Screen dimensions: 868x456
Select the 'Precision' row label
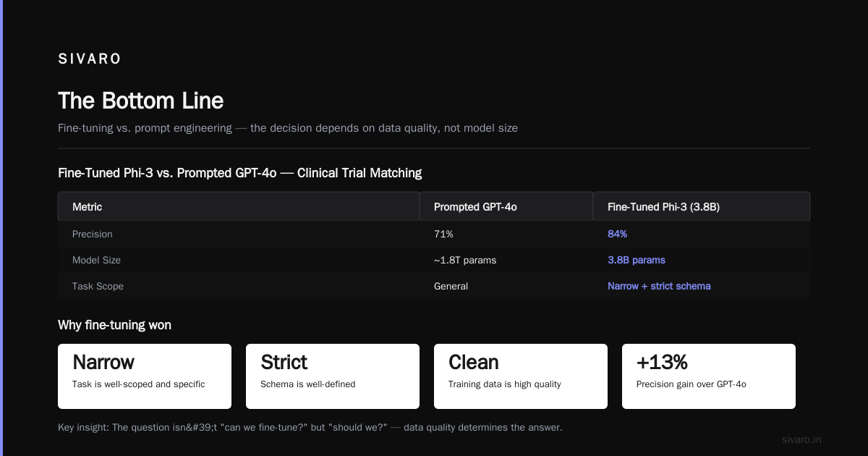pyautogui.click(x=93, y=235)
